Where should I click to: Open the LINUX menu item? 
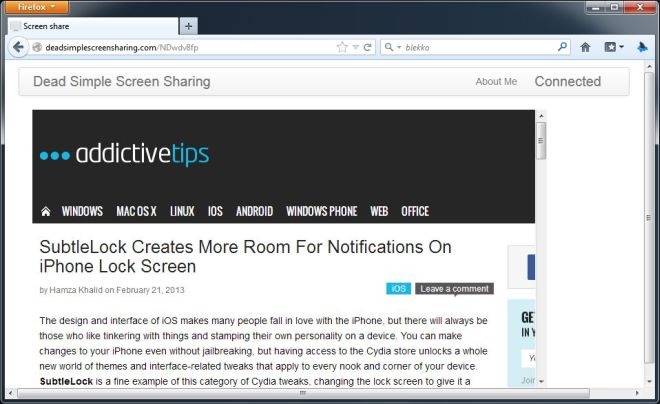[x=182, y=211]
